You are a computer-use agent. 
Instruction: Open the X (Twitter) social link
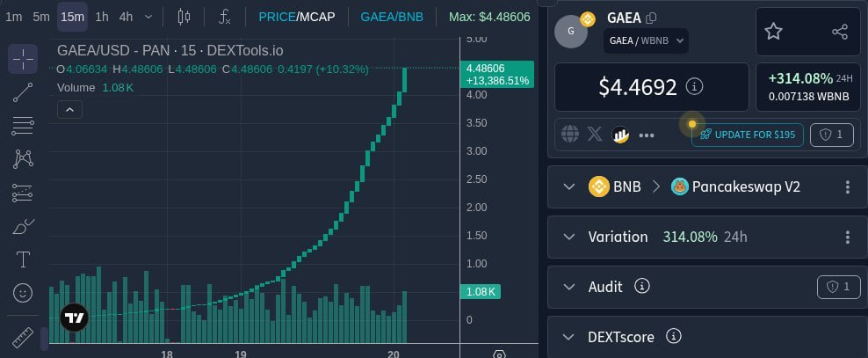coord(595,134)
